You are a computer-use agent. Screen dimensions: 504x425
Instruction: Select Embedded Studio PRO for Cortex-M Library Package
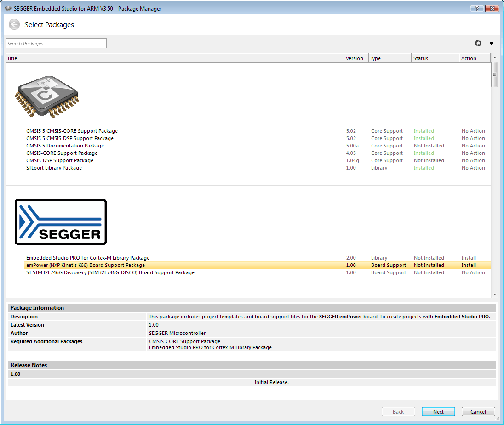[88, 258]
